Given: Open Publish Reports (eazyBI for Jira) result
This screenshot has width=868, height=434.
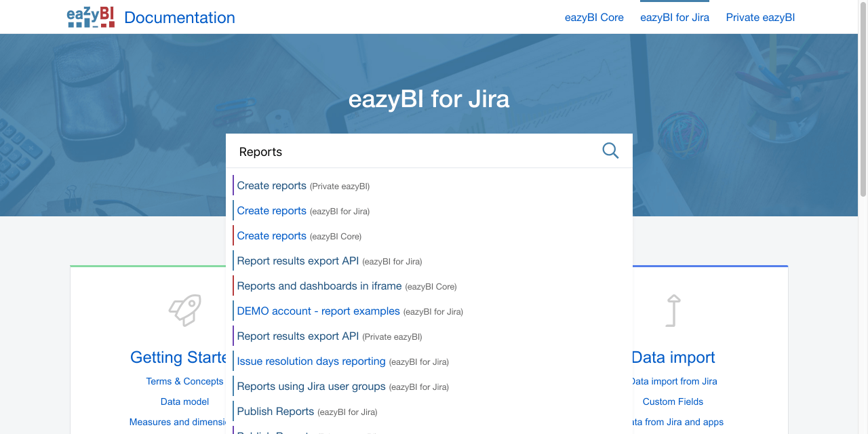Looking at the screenshot, I should pos(307,412).
